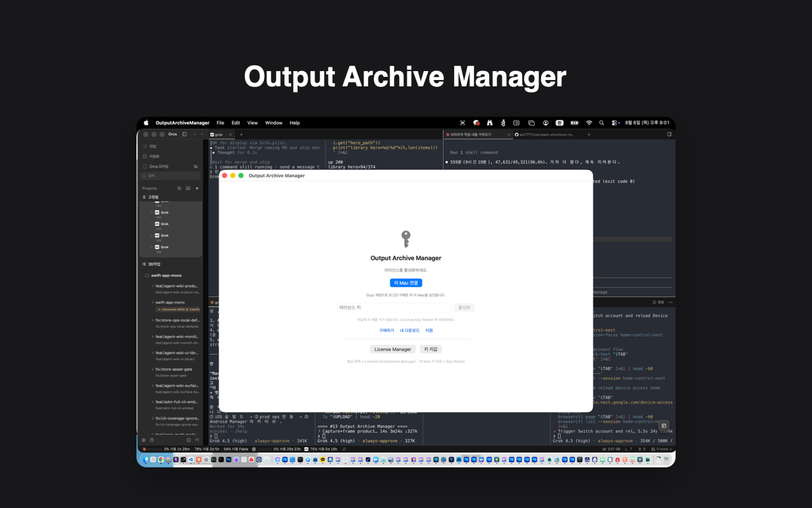Screen dimensions: 812x508
Task: Toggle Orca sidebar panel icon
Action: (x=185, y=135)
